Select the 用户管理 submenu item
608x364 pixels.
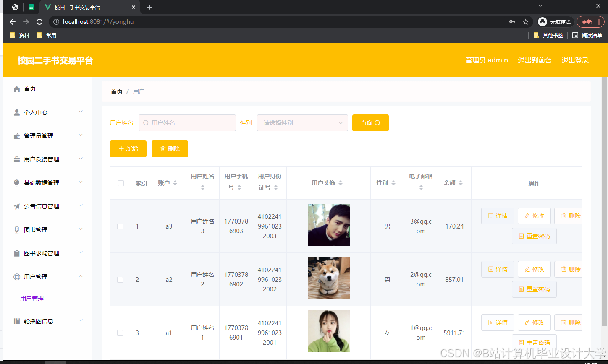tap(32, 299)
